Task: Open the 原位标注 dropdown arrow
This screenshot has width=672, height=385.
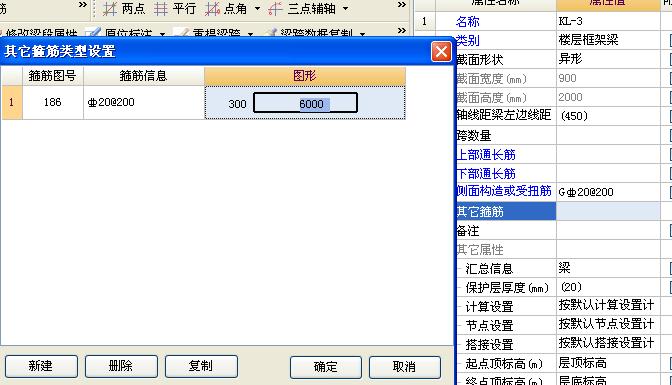Action: click(x=162, y=33)
